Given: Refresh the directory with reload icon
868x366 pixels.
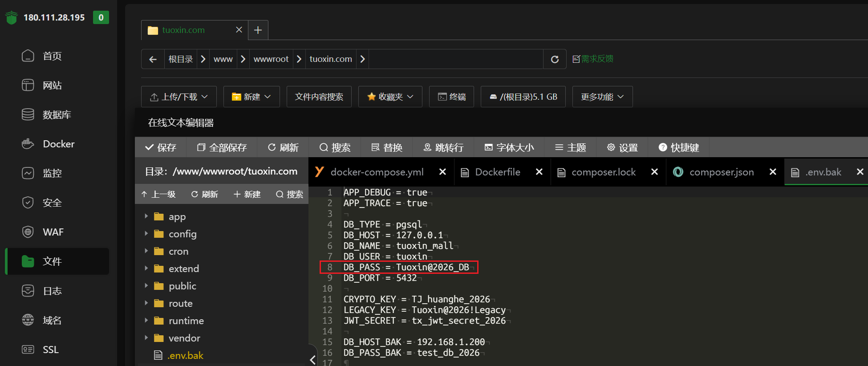Looking at the screenshot, I should pos(555,59).
